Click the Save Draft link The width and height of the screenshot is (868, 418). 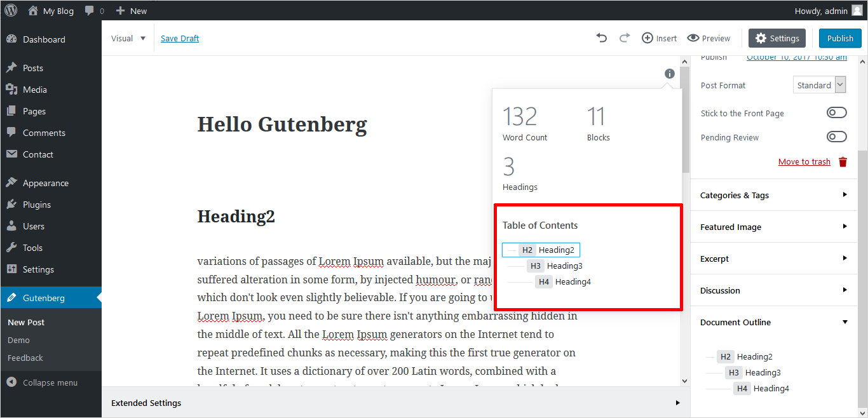(x=180, y=38)
